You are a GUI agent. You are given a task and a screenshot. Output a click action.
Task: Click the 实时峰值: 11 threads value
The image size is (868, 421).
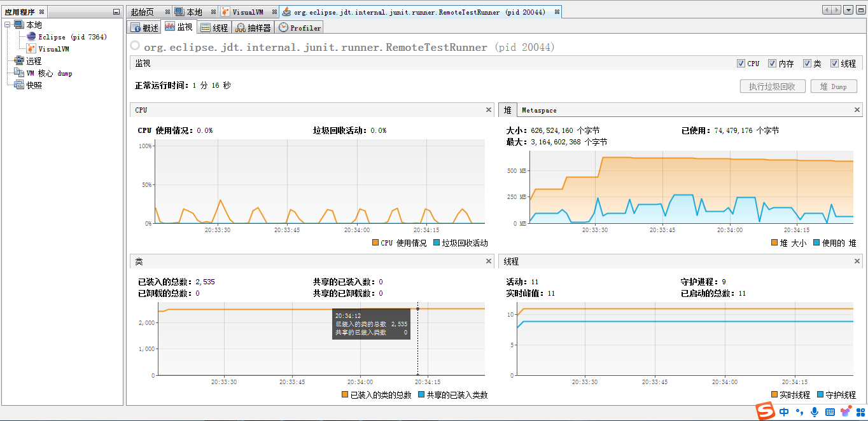(530, 293)
